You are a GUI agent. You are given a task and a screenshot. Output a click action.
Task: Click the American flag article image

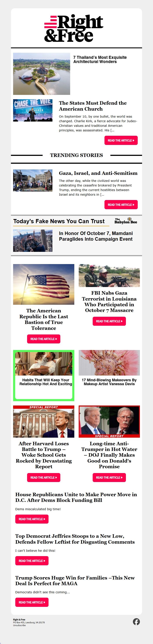point(44,284)
